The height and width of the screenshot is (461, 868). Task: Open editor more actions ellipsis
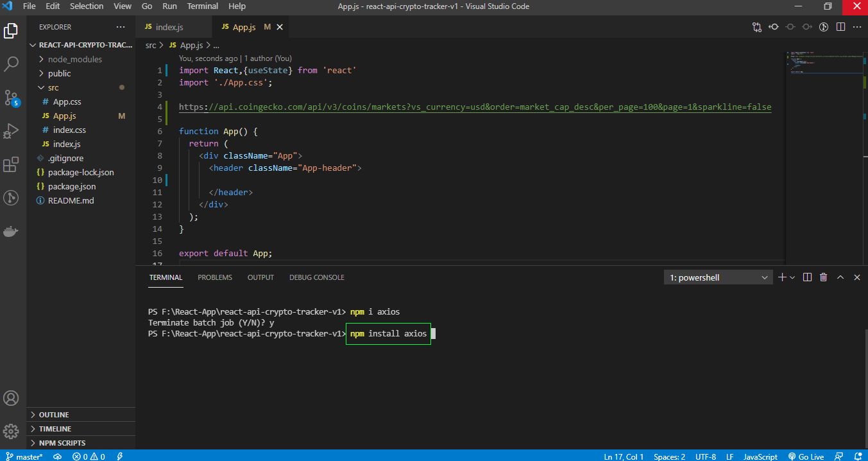[857, 27]
